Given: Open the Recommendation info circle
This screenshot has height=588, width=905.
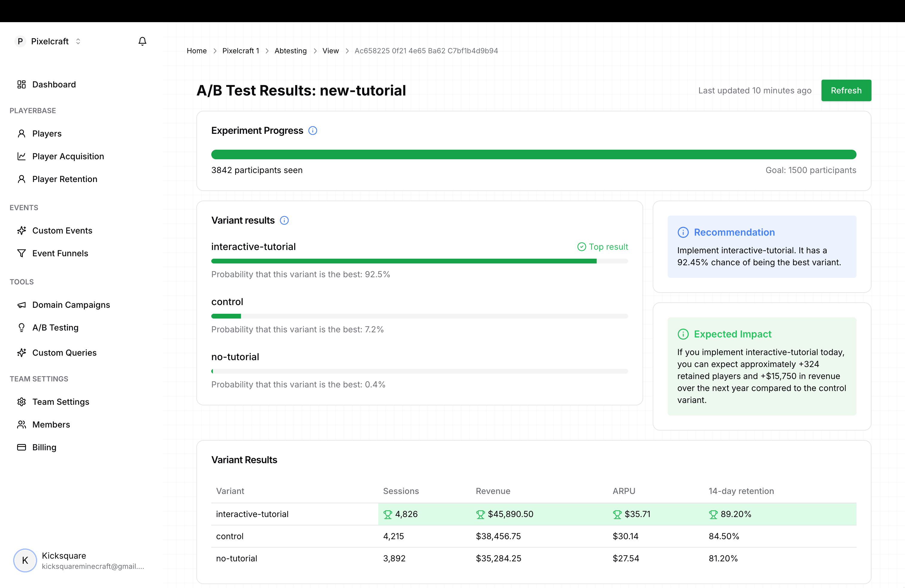Looking at the screenshot, I should pos(683,232).
